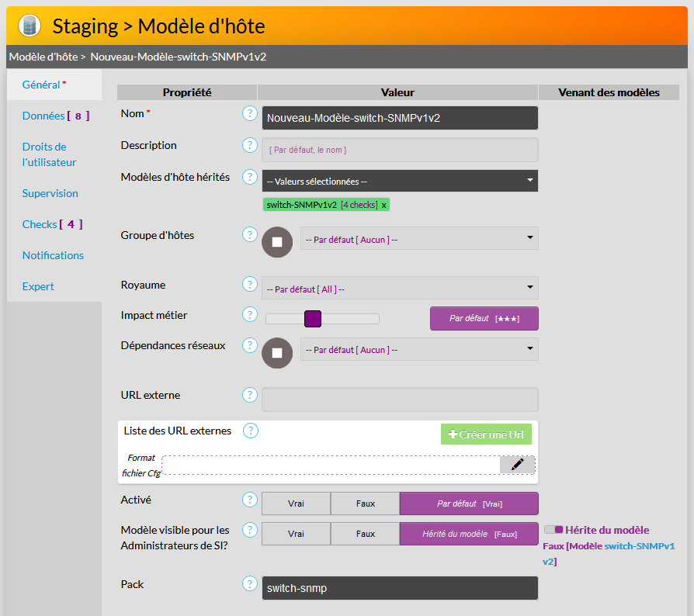Click help icon next to Impact métier
This screenshot has width=694, height=616.
point(249,315)
